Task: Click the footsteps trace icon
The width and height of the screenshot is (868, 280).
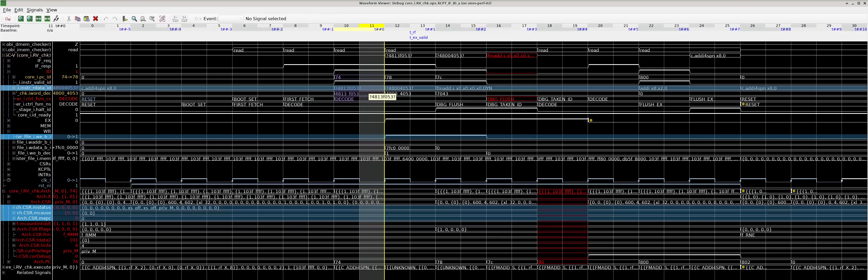Action: [56, 19]
